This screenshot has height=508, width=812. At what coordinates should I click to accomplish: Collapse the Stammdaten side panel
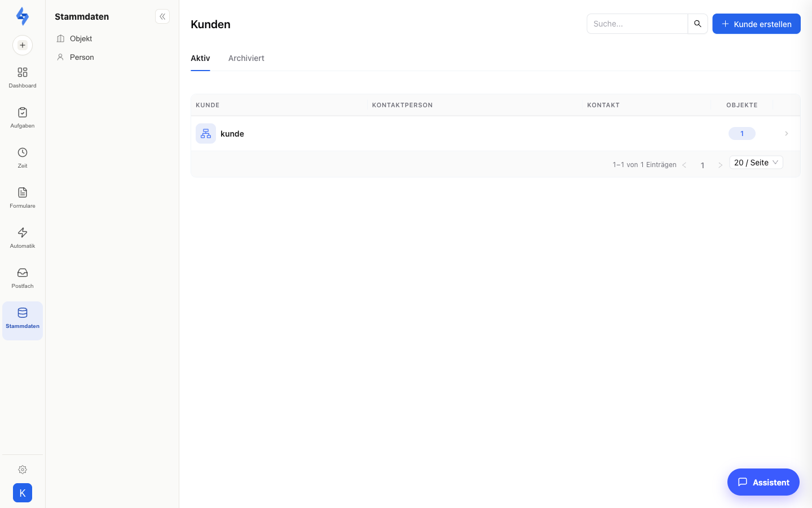(x=162, y=16)
